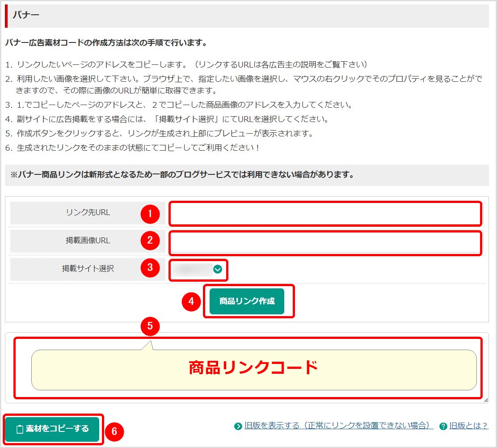
Task: Click the red number 5 badge
Action: pyautogui.click(x=150, y=326)
